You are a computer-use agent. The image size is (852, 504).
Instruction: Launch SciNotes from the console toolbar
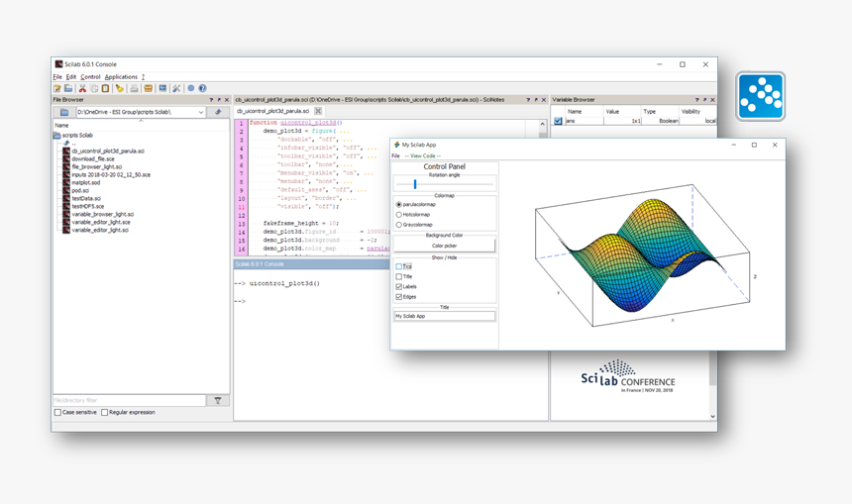point(57,88)
